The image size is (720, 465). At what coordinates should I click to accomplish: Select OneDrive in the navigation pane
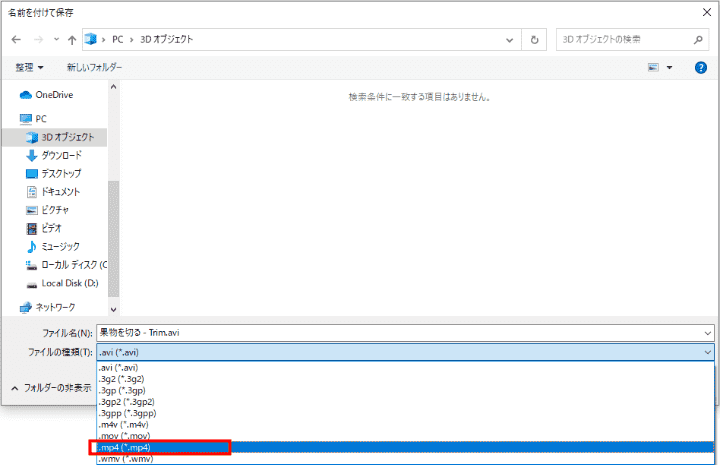click(54, 95)
